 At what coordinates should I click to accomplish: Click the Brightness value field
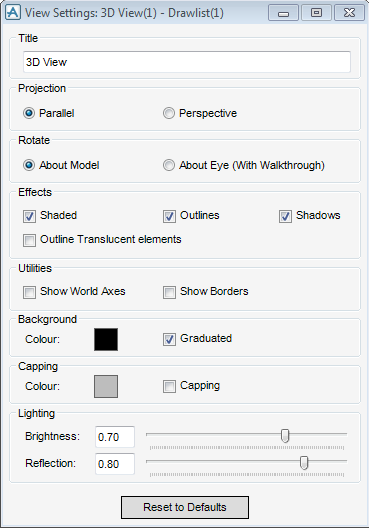(x=115, y=437)
